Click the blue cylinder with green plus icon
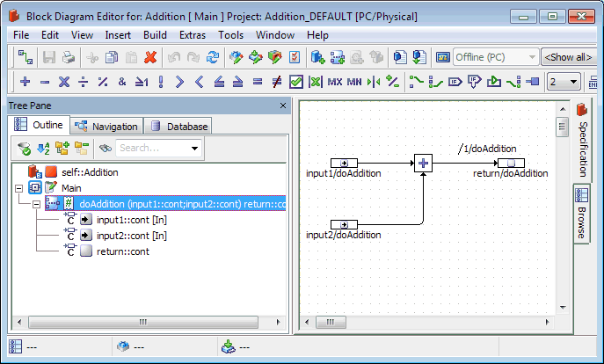This screenshot has width=604, height=364. 317,57
